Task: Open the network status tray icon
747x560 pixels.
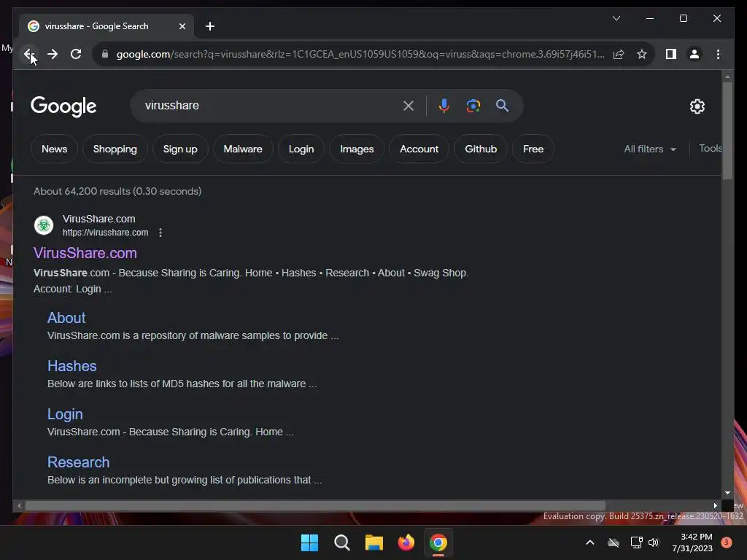Action: tap(636, 542)
